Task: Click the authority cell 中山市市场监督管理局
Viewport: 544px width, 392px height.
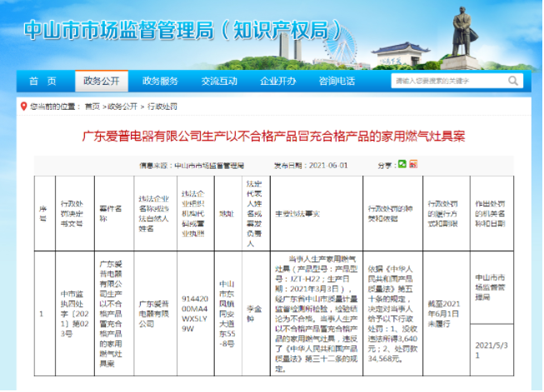Action: click(492, 287)
